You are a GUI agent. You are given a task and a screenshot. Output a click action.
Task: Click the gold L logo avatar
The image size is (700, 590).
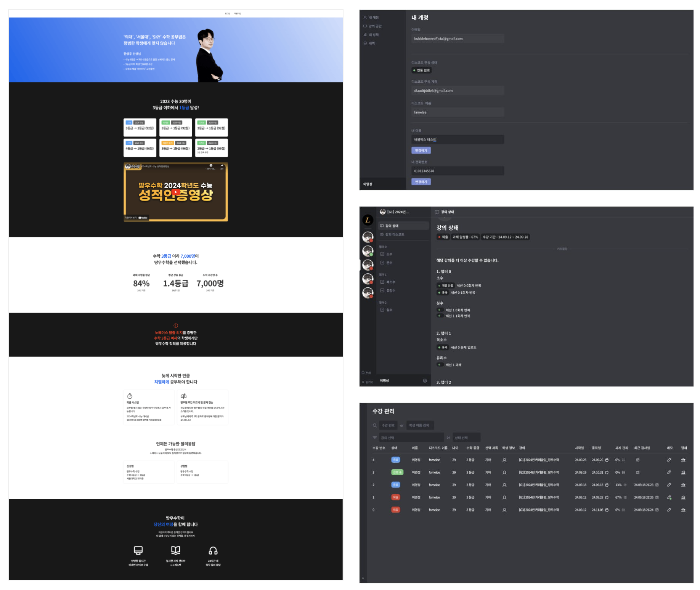click(368, 220)
